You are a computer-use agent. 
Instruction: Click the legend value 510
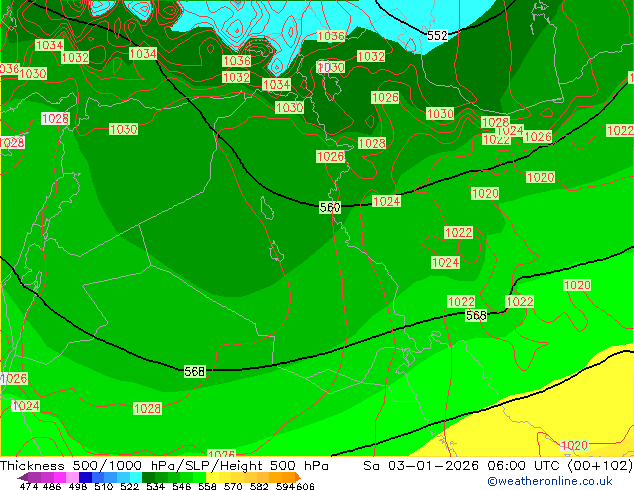(x=104, y=486)
